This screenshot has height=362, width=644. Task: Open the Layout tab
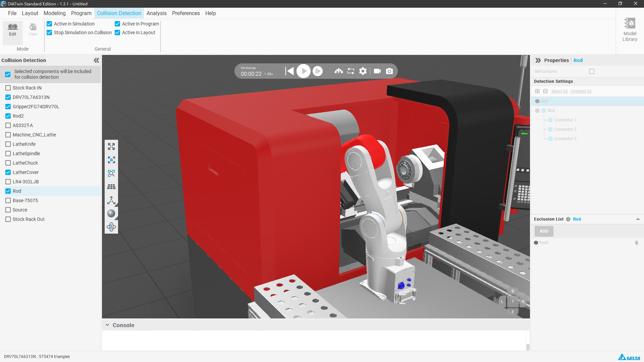(30, 13)
